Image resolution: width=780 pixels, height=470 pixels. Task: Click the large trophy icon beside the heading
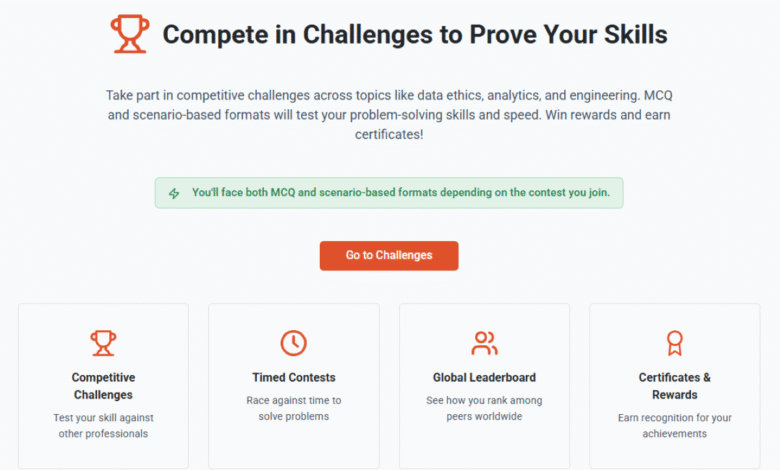[130, 34]
